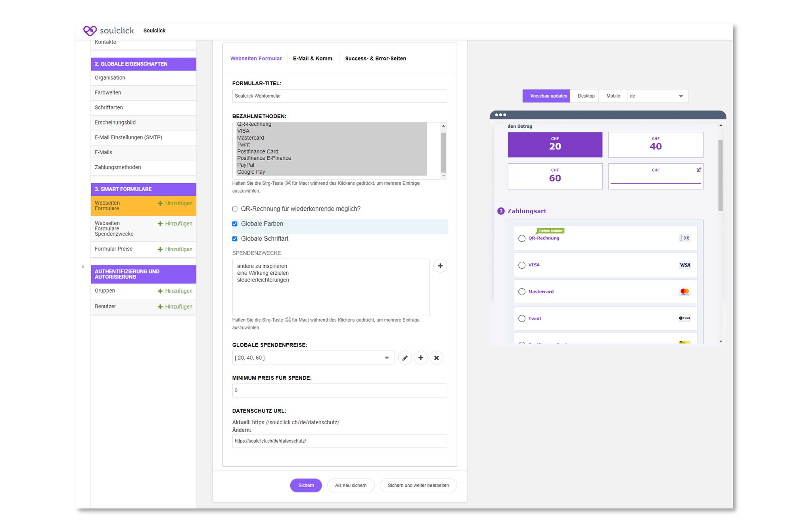Uncheck the Globale Farben checkbox
The image size is (809, 532).
click(x=235, y=224)
